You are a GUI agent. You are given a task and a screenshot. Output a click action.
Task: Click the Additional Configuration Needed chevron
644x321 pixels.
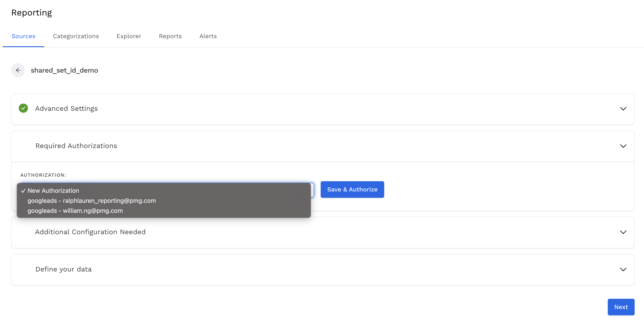[623, 232]
